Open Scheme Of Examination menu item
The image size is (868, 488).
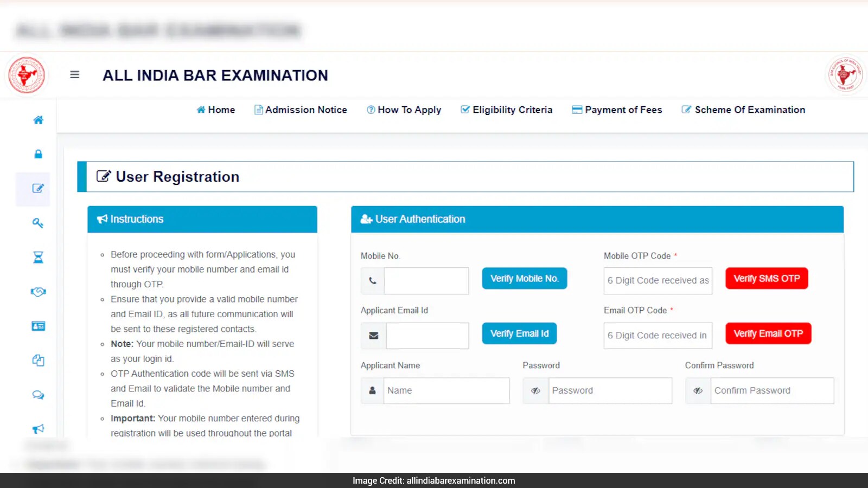pos(744,110)
